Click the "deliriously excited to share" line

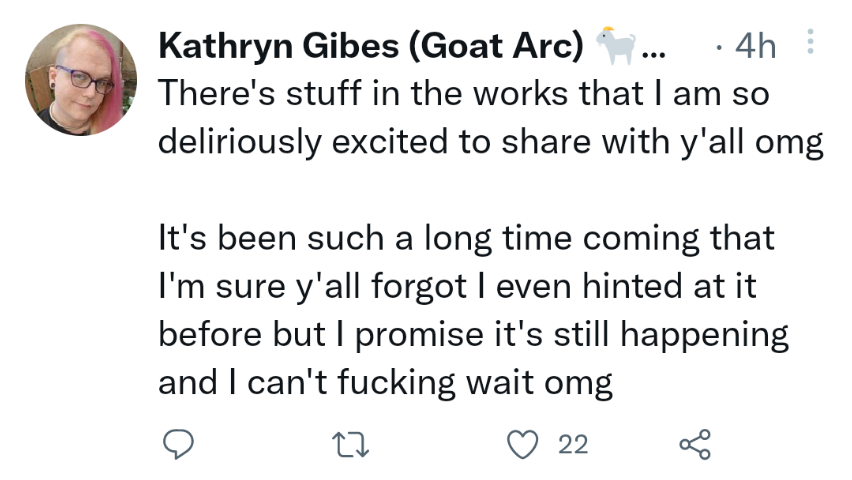click(491, 142)
